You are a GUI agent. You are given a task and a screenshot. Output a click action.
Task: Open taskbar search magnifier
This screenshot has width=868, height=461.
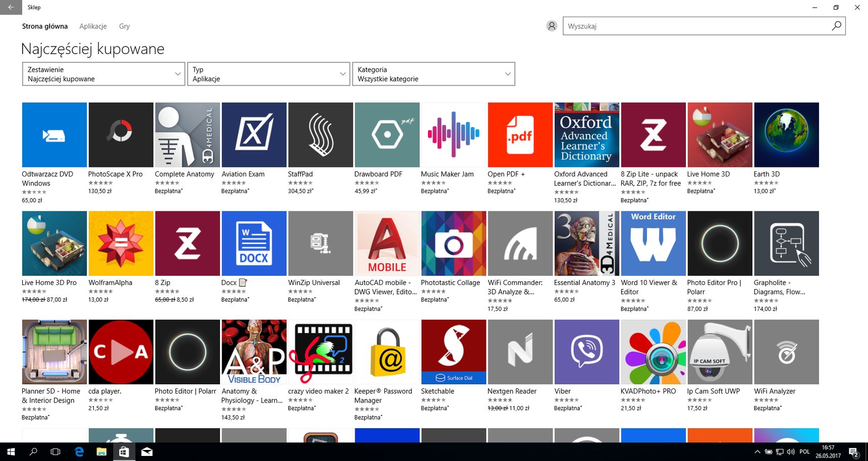(x=33, y=452)
